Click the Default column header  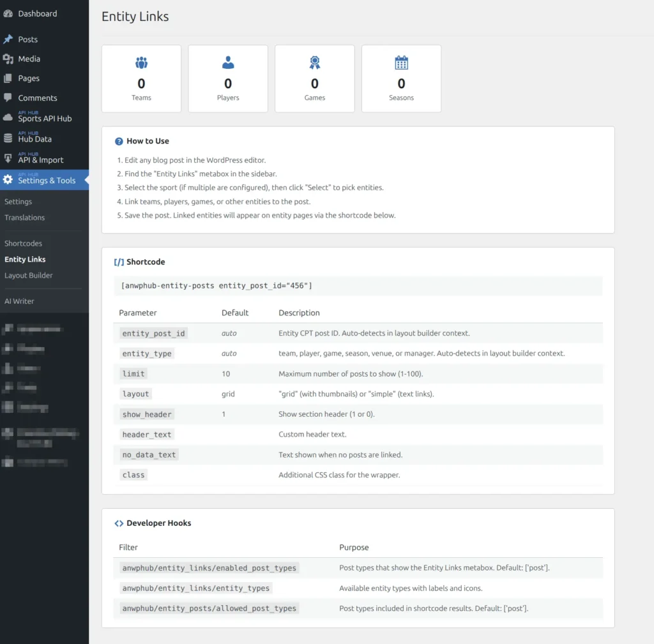tap(235, 313)
